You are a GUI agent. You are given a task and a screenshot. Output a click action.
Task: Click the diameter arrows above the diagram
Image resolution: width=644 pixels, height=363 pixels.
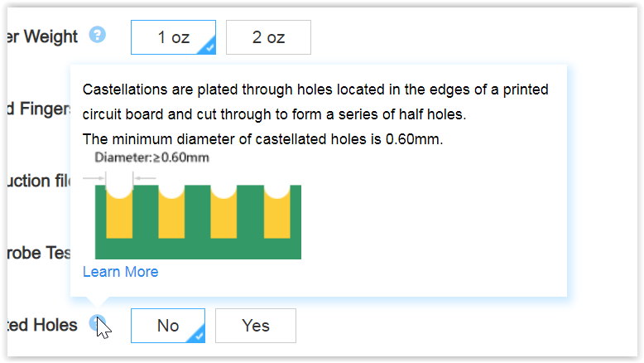click(x=119, y=177)
